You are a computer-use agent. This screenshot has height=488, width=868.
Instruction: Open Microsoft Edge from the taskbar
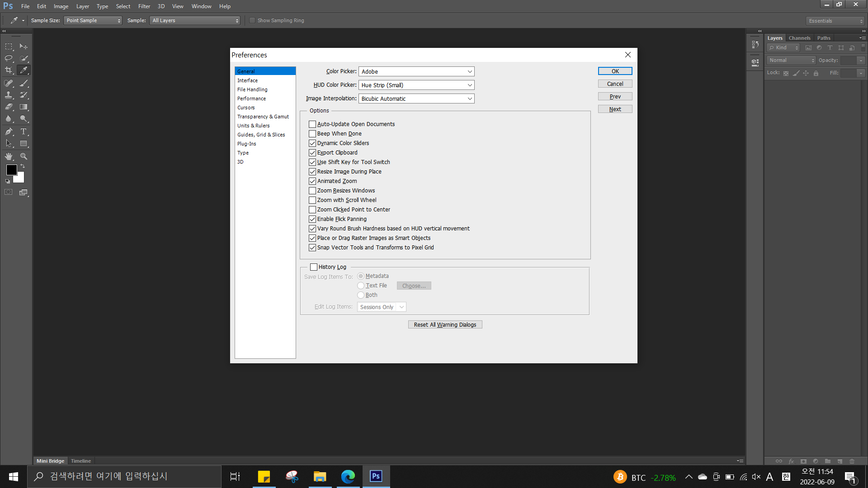(348, 476)
